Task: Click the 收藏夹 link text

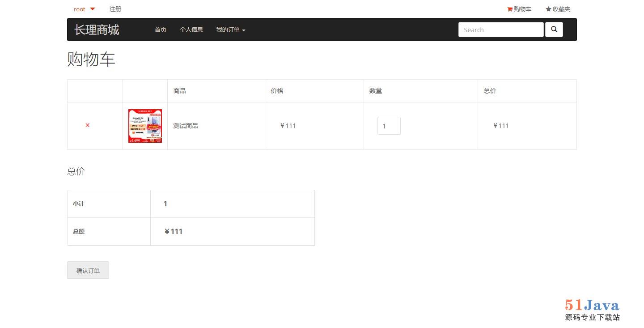Action: (x=561, y=9)
